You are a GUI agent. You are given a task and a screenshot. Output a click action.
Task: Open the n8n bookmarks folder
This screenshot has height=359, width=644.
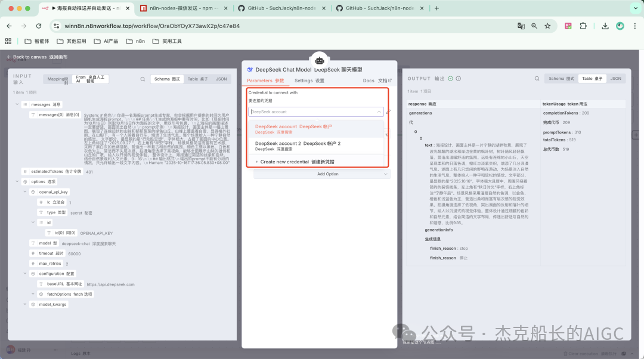click(x=135, y=41)
